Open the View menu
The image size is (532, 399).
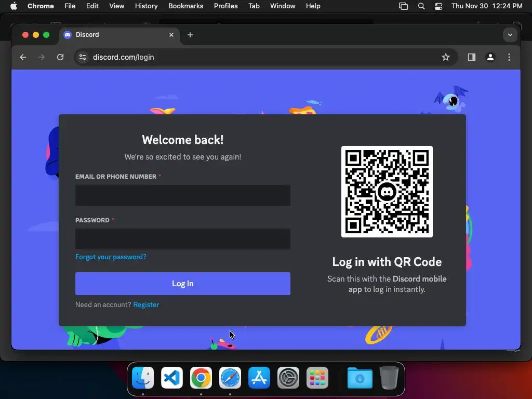click(117, 6)
